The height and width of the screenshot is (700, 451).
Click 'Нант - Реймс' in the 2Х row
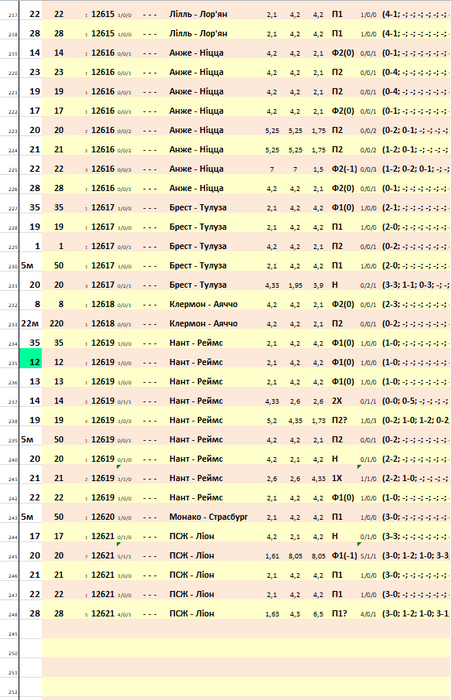pyautogui.click(x=196, y=401)
